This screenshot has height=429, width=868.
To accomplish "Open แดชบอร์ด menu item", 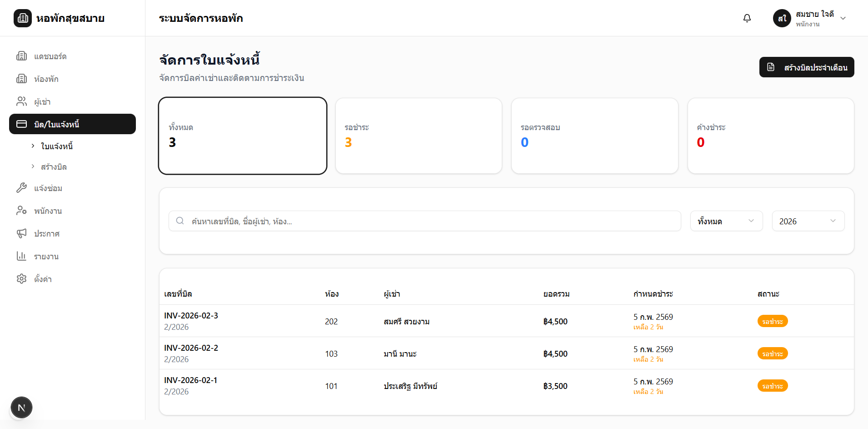I will click(72, 56).
